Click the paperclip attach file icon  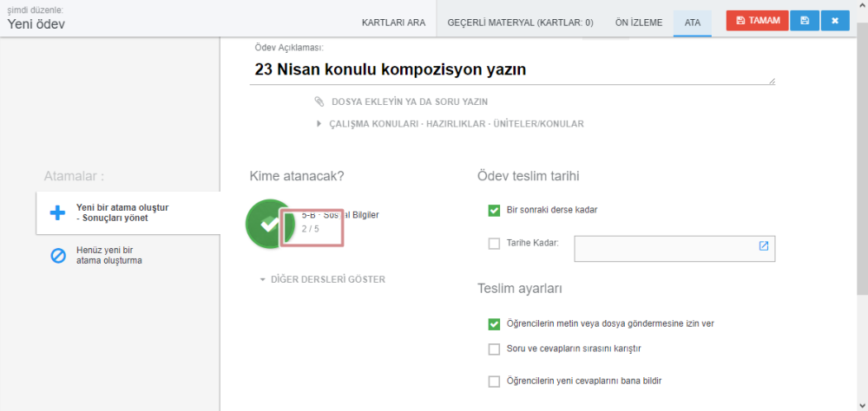[x=319, y=101]
